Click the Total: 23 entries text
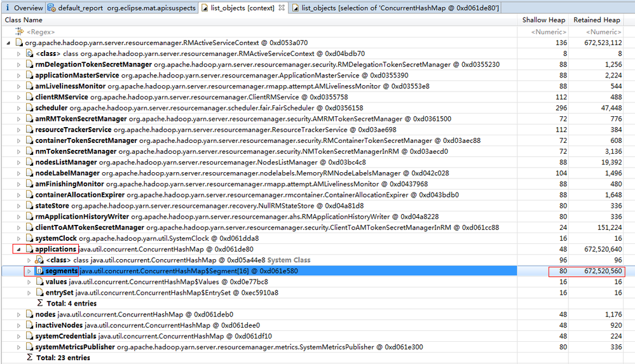 pyautogui.click(x=63, y=358)
